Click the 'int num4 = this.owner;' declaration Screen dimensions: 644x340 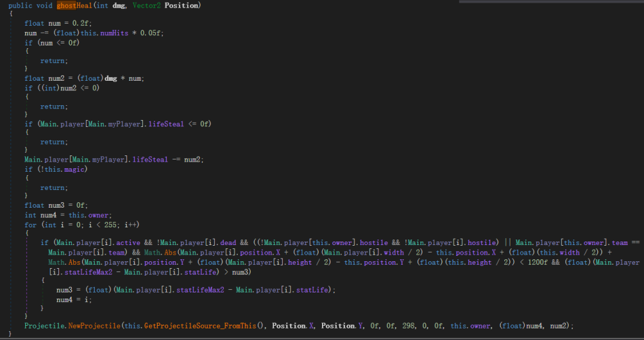coord(68,215)
